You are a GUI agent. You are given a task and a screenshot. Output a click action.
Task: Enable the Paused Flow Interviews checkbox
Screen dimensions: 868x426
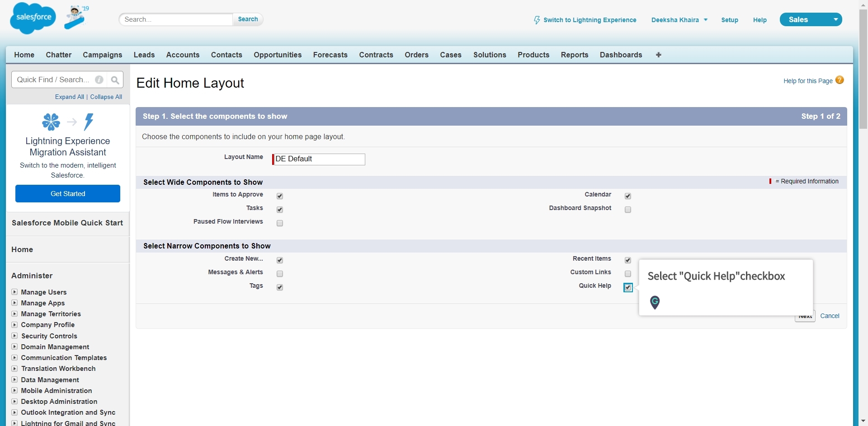coord(280,223)
